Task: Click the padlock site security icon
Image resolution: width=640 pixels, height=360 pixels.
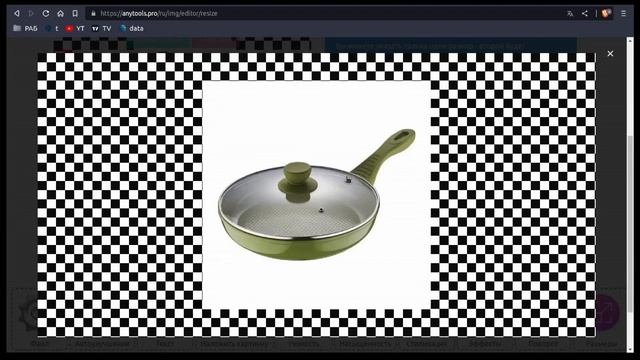Action: (93, 13)
